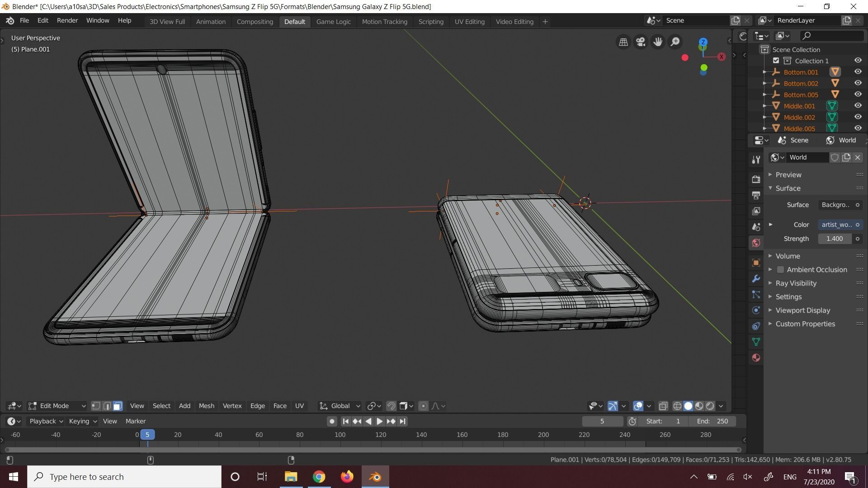Viewport: 868px width, 488px height.
Task: Click the Surface Background shader button
Action: pos(840,205)
